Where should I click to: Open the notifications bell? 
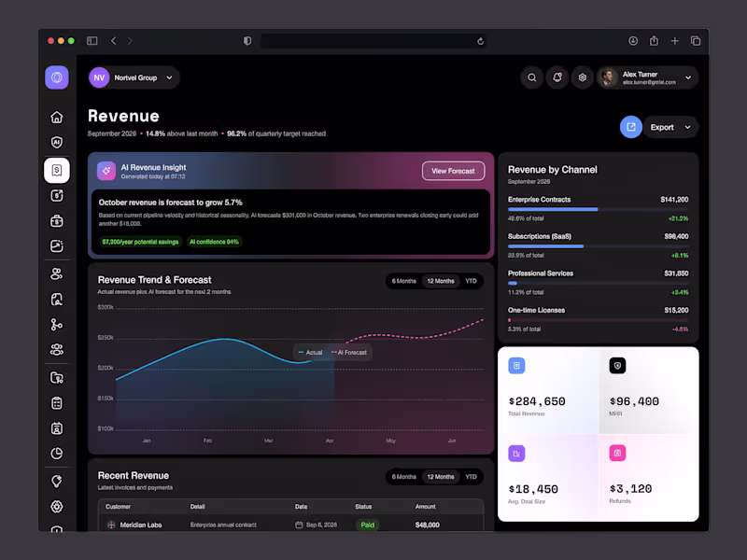[557, 77]
